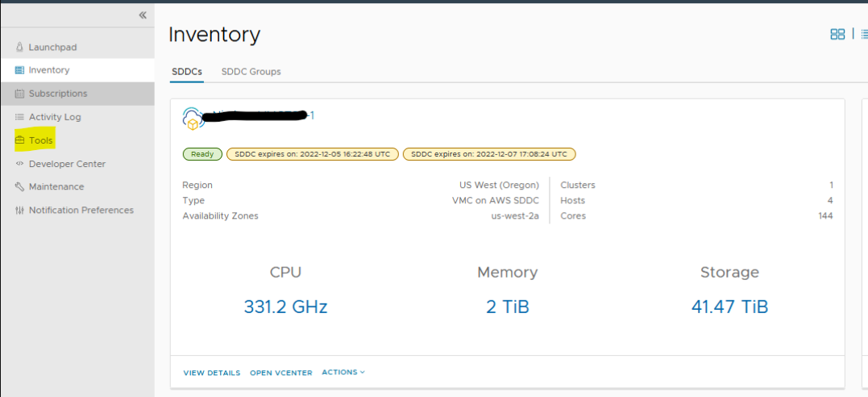Switch to list view layout
Screen dimensions: 868x397
(864, 34)
